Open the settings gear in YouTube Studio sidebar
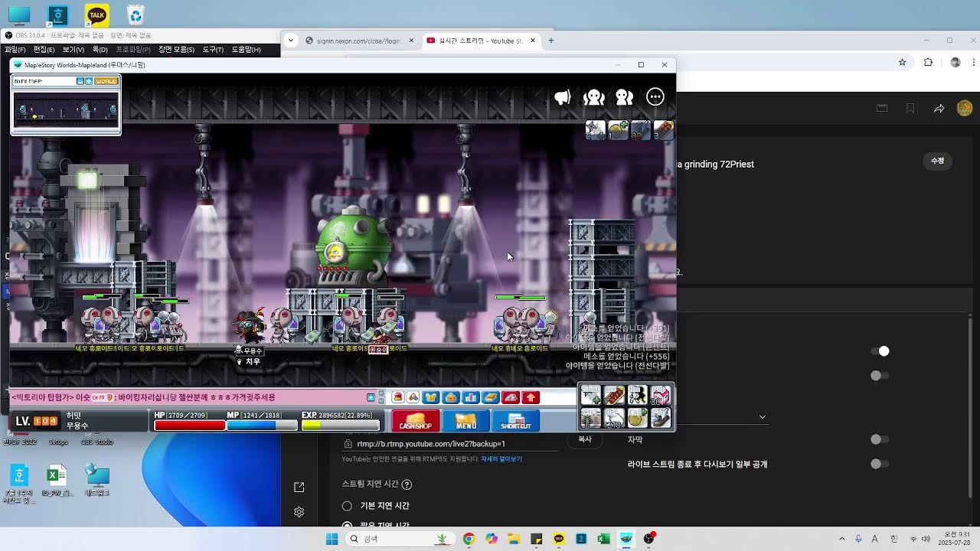Viewport: 980px width, 551px height. click(299, 512)
